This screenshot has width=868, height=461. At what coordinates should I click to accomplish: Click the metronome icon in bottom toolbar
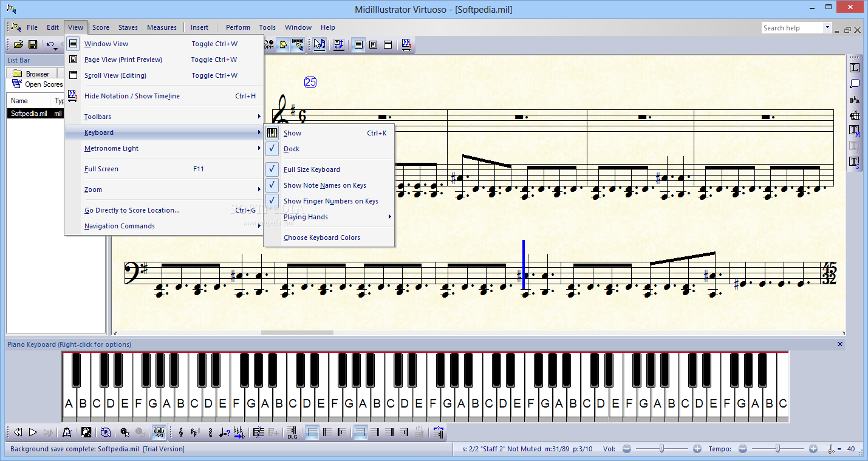pyautogui.click(x=67, y=432)
